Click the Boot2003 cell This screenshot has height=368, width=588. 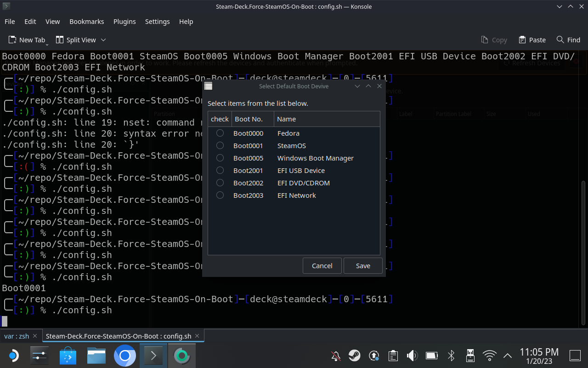pos(249,195)
